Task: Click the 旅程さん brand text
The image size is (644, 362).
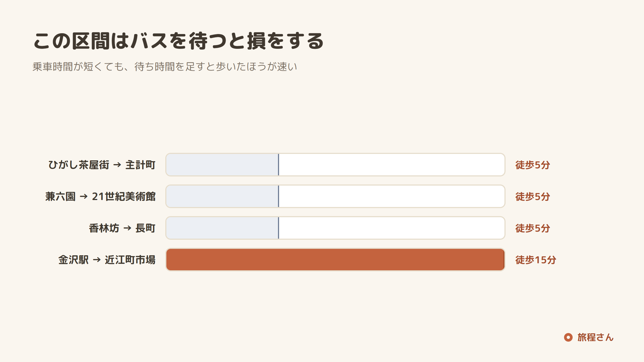Action: tap(595, 337)
